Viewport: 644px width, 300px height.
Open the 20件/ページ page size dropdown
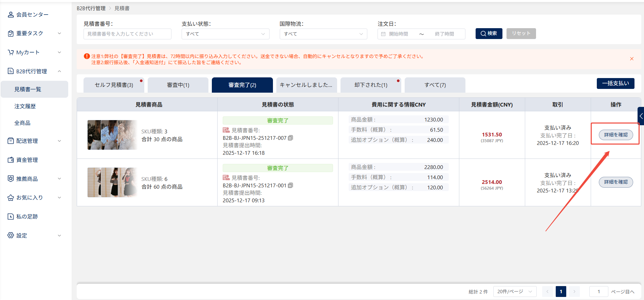[x=515, y=292]
